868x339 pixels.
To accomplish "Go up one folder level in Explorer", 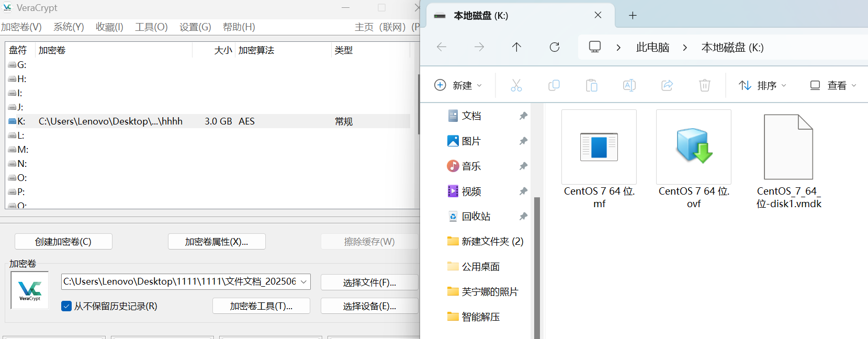I will 516,47.
